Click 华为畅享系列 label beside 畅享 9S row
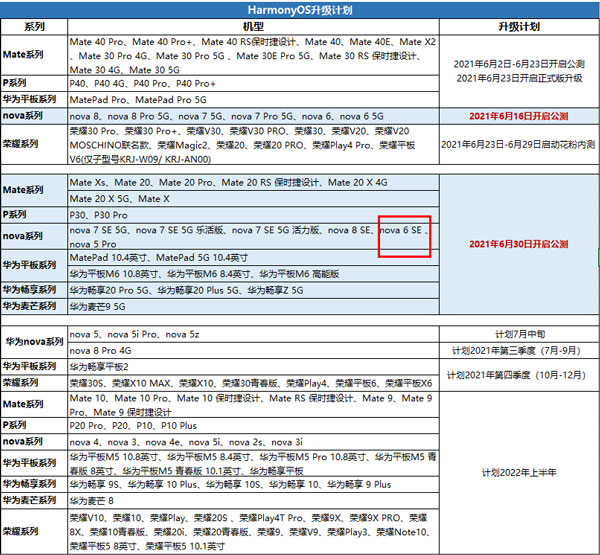 (34, 484)
